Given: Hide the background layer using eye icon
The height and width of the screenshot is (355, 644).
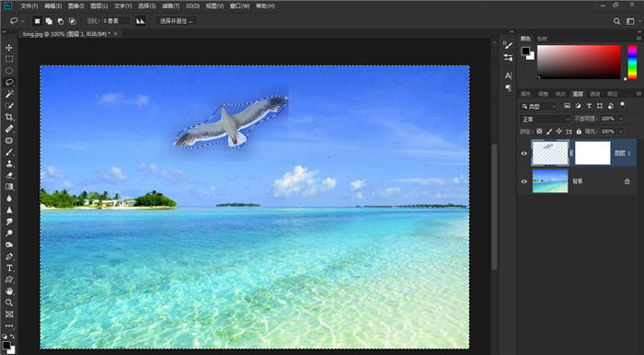Looking at the screenshot, I should pyautogui.click(x=524, y=181).
